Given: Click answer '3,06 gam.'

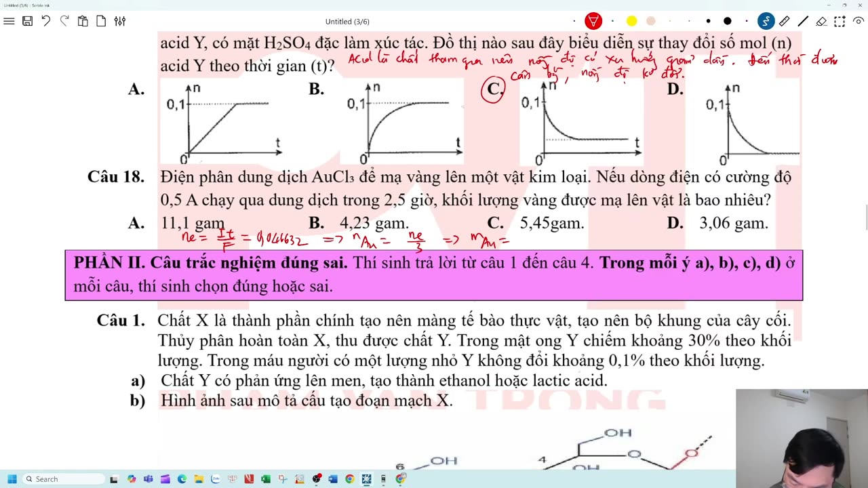Looking at the screenshot, I should tap(734, 224).
